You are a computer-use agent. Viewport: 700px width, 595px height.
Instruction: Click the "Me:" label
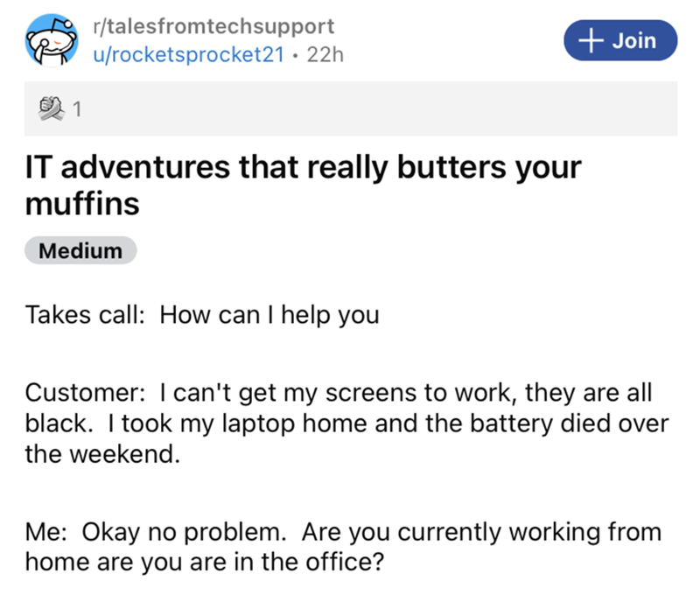(x=46, y=532)
